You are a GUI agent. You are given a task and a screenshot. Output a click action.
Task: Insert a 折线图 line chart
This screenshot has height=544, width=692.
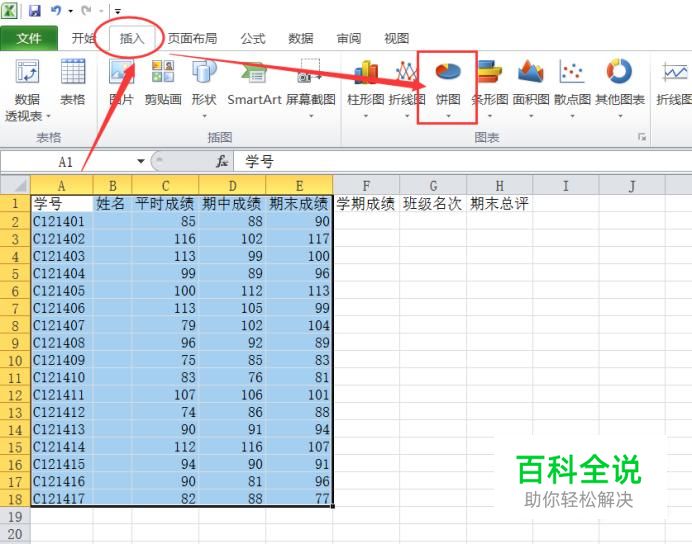[x=406, y=88]
